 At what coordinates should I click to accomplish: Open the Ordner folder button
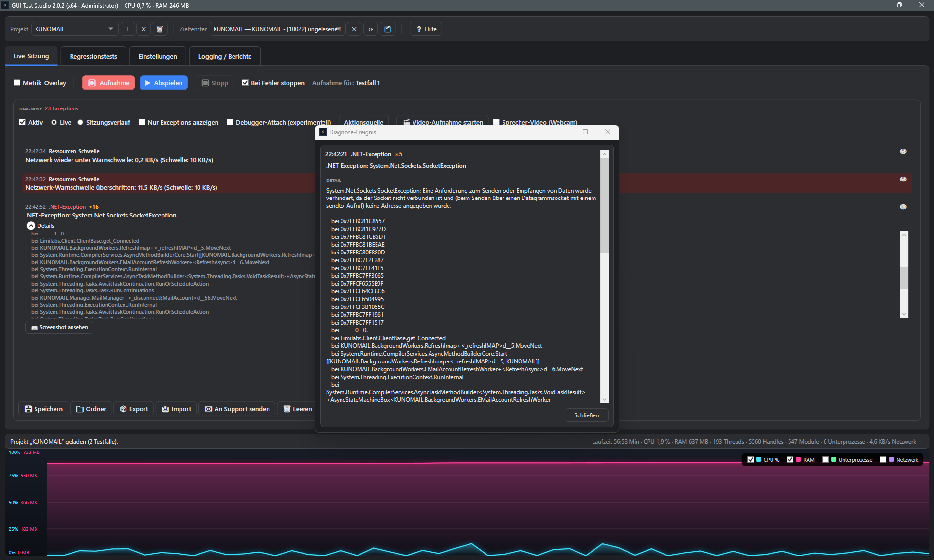(x=91, y=409)
